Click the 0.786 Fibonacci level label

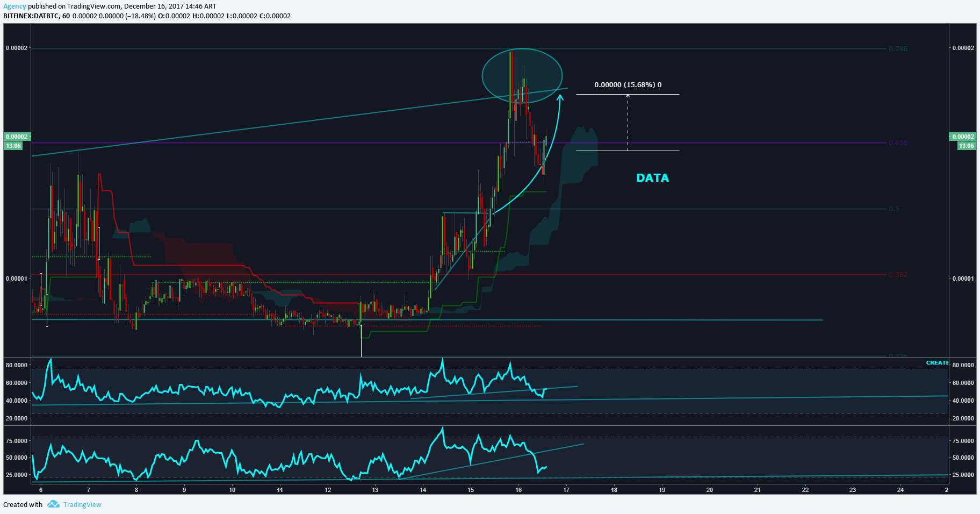[x=898, y=48]
